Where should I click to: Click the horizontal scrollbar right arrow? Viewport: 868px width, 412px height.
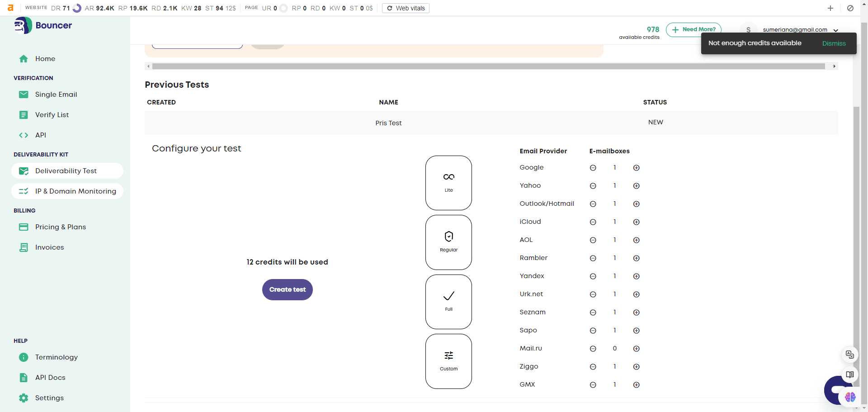(x=834, y=66)
